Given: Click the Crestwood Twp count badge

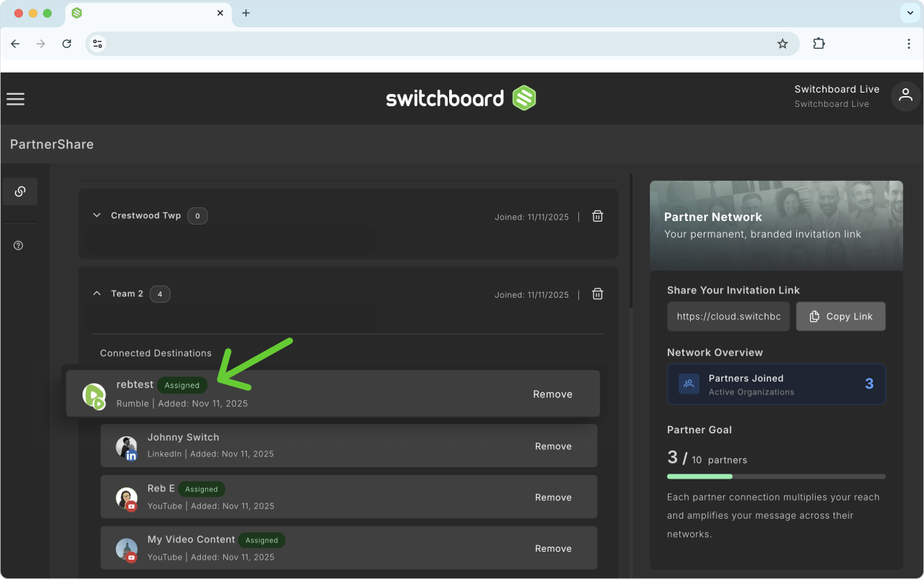Looking at the screenshot, I should [198, 216].
